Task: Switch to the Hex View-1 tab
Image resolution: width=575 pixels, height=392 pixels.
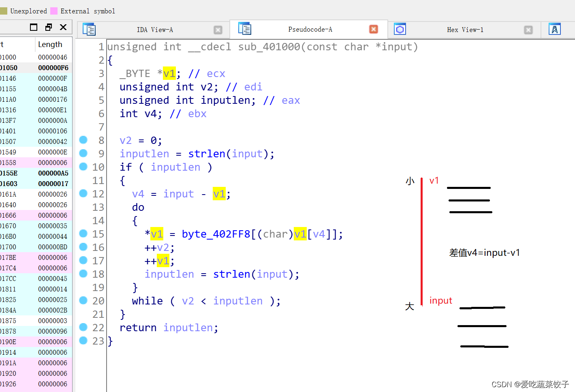Action: 465,30
